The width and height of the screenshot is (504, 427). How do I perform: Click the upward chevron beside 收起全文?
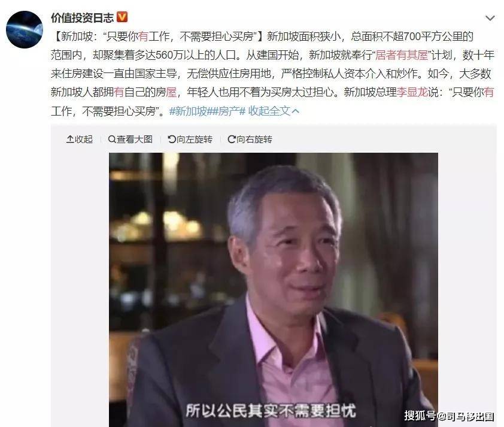coord(296,111)
